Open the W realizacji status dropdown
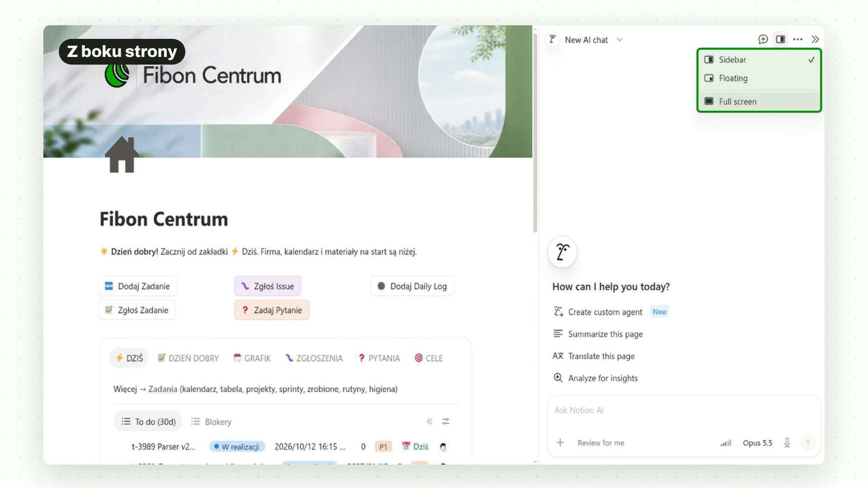Screen dimensions: 868x488 tap(237, 447)
